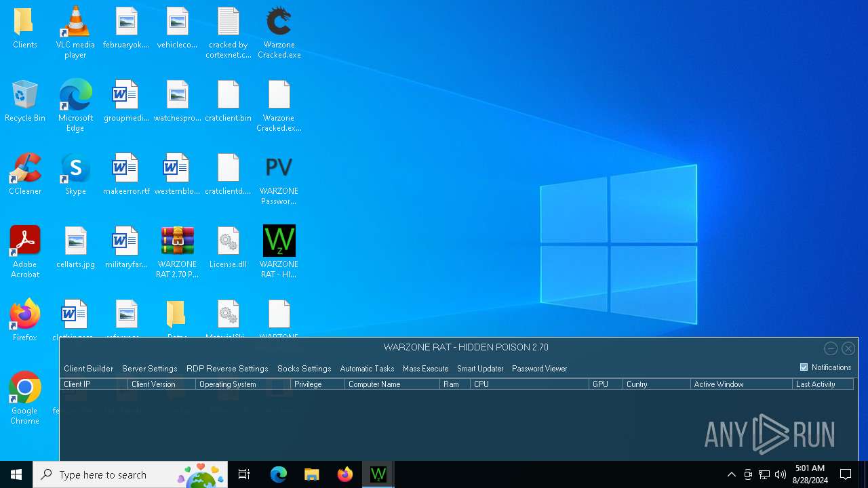Sort by Last Activity column header

tap(823, 384)
